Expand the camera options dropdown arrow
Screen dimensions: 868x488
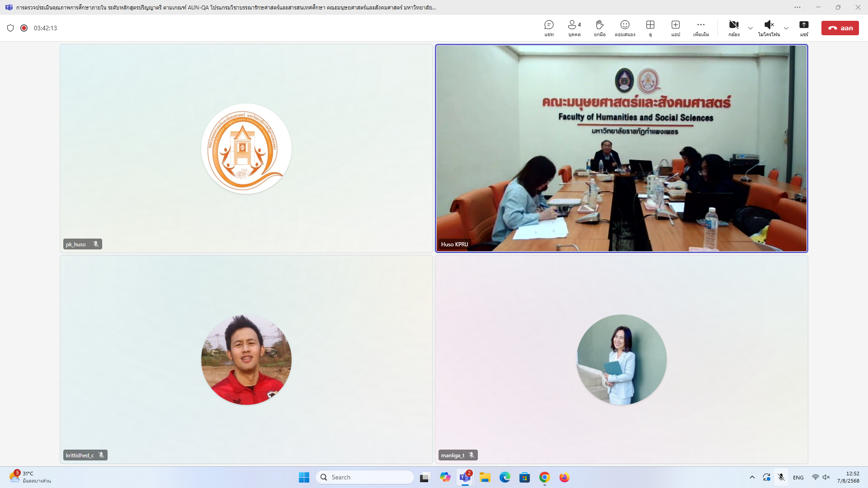tap(750, 28)
